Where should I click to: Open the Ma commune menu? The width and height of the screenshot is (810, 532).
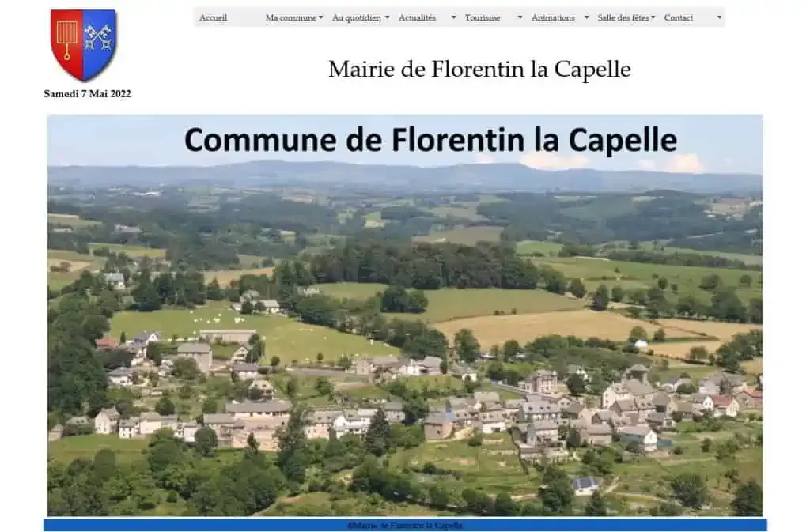290,16
